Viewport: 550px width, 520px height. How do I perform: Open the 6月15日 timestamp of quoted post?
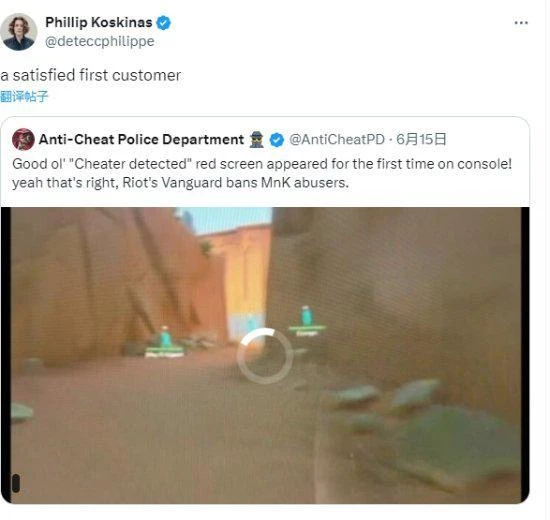pos(421,139)
